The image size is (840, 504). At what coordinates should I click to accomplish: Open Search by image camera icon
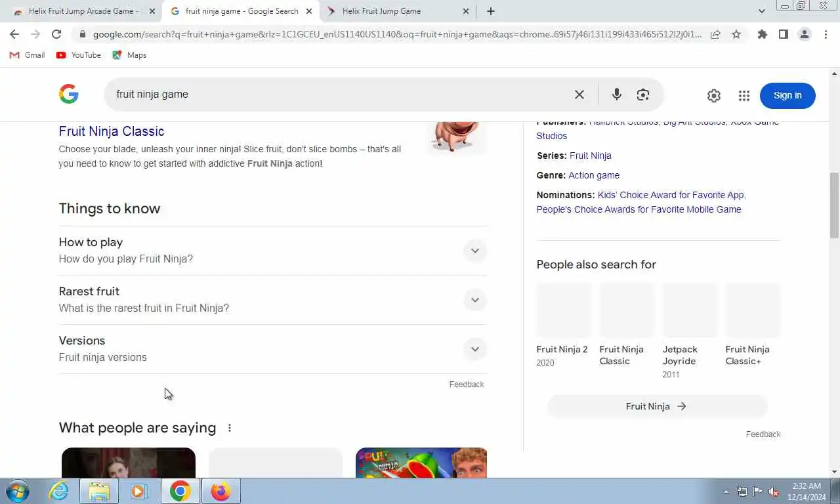click(x=643, y=94)
